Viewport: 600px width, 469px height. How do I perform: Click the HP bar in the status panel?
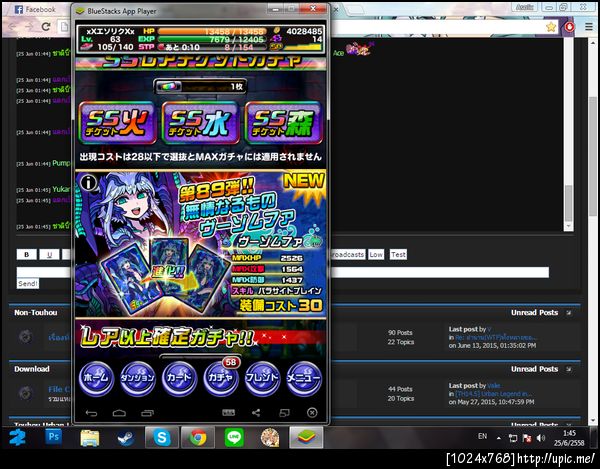pos(212,31)
